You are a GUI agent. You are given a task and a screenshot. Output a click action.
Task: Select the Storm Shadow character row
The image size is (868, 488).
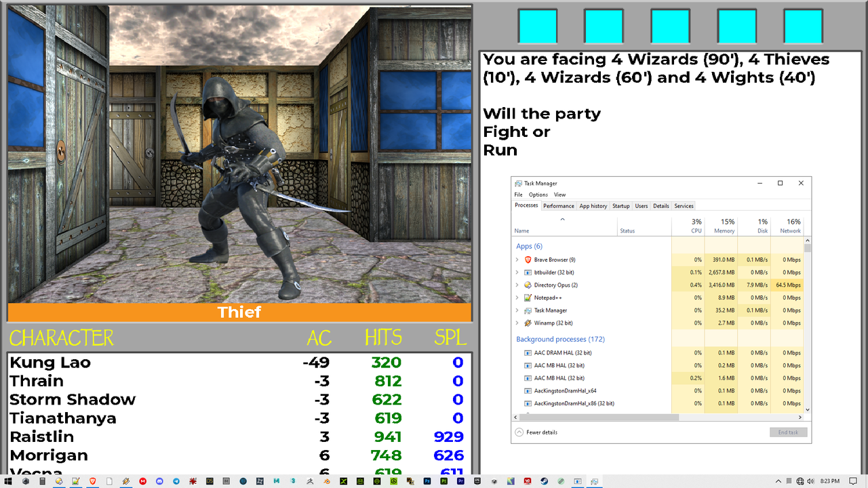[x=239, y=399]
